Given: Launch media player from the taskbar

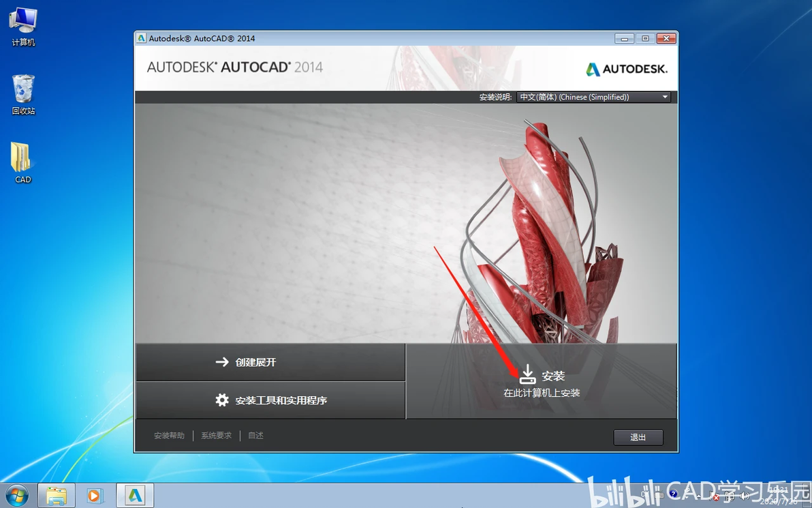Looking at the screenshot, I should [x=95, y=496].
